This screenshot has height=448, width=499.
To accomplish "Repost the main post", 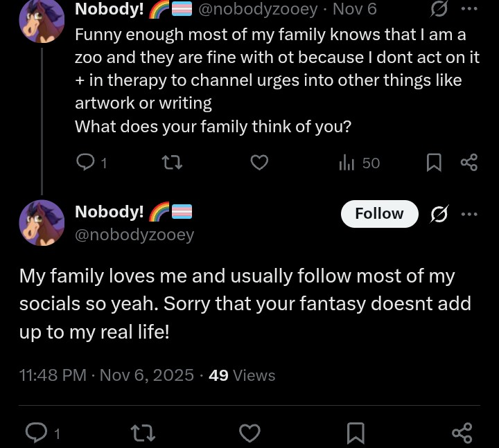I will pos(143,433).
